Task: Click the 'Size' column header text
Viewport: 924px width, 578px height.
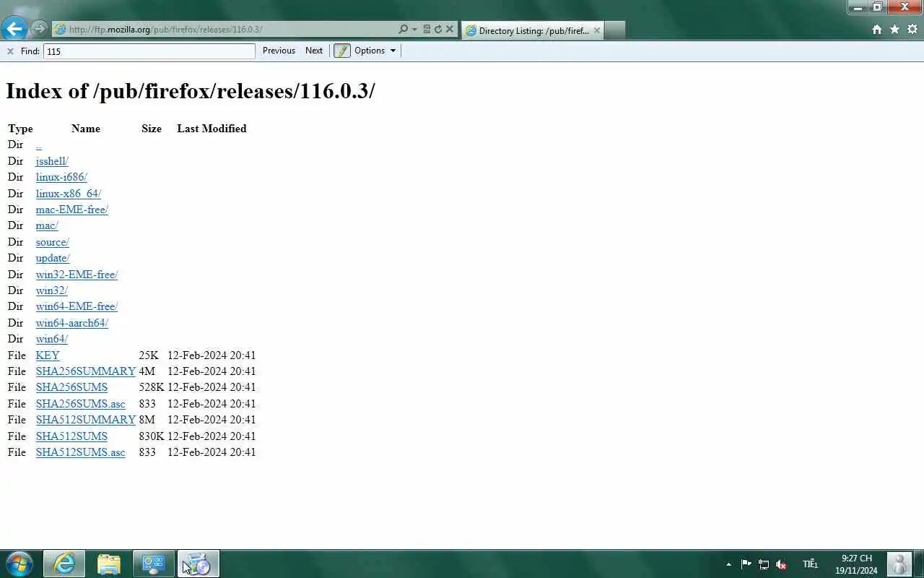Action: tap(152, 129)
